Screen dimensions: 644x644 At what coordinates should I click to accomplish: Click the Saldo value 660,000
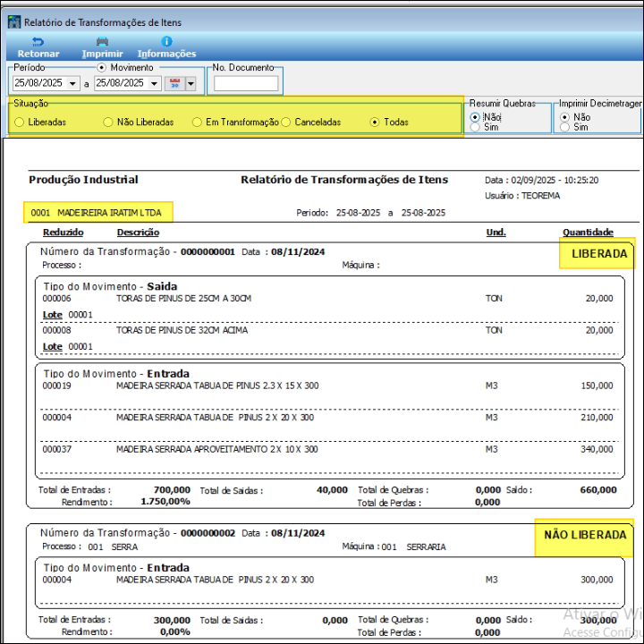coord(598,490)
